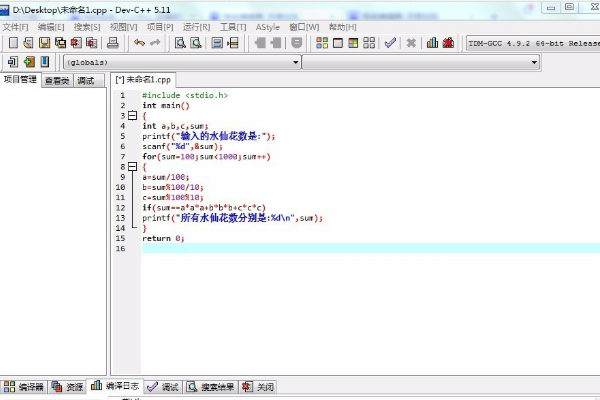Collapse the code fold at line 3

[132, 115]
